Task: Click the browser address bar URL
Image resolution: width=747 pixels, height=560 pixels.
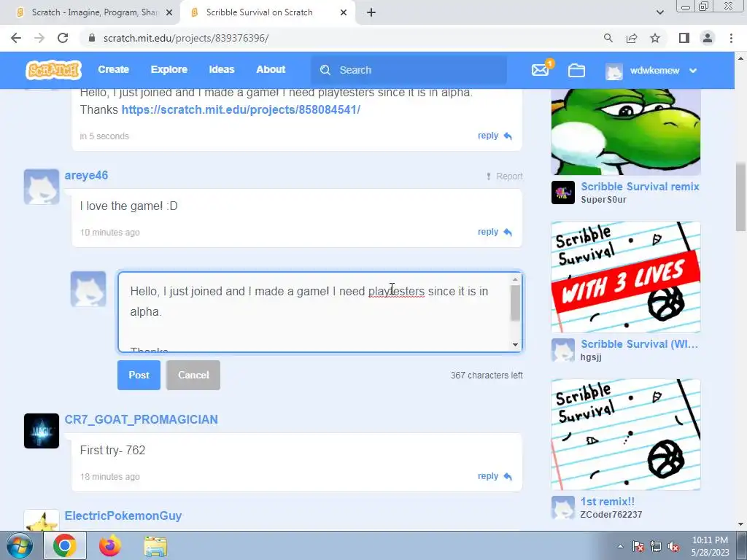Action: (186, 38)
